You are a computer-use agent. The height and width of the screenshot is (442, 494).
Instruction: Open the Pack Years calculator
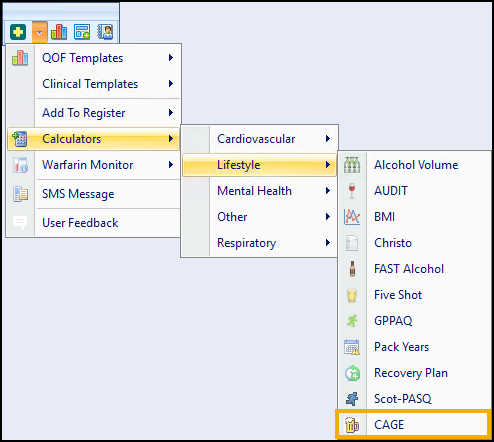[x=413, y=347]
